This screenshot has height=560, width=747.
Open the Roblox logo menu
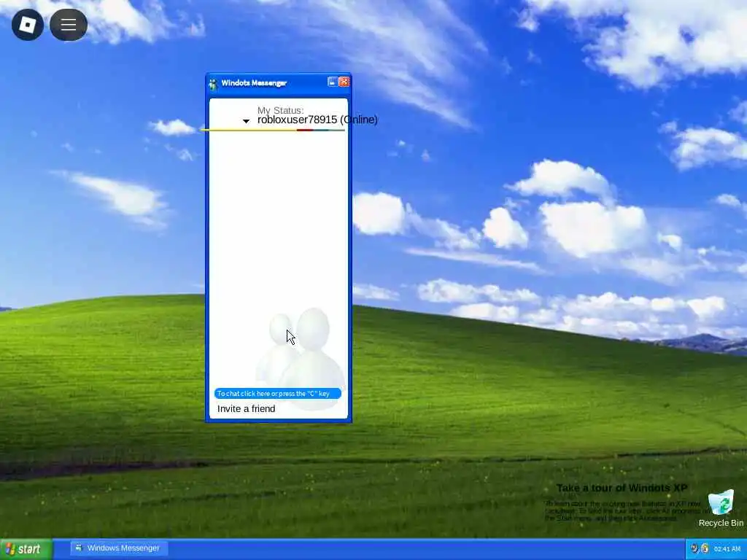[28, 25]
